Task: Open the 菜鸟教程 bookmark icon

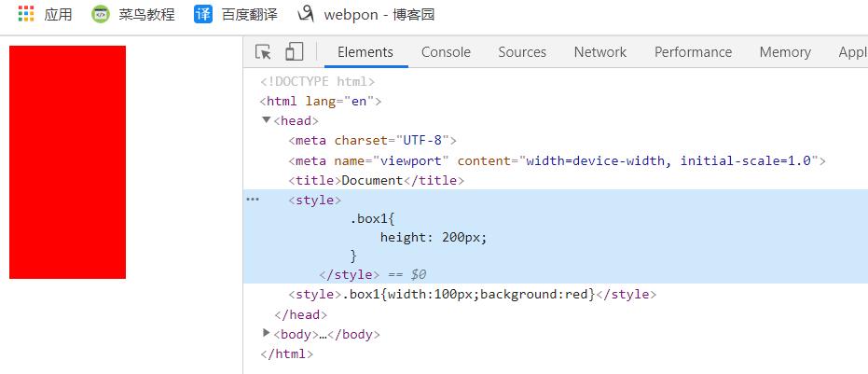Action: tap(100, 14)
